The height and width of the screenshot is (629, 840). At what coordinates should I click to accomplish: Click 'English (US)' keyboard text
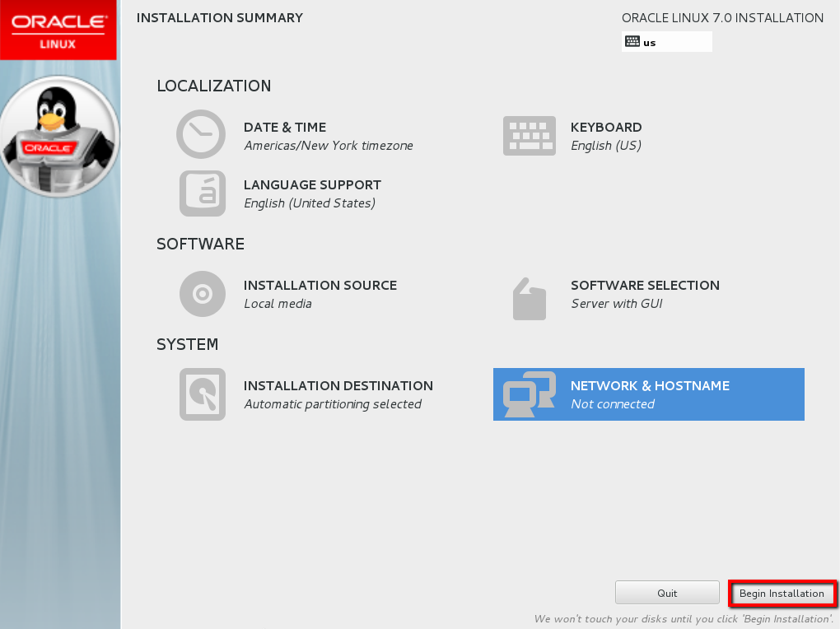click(x=606, y=146)
